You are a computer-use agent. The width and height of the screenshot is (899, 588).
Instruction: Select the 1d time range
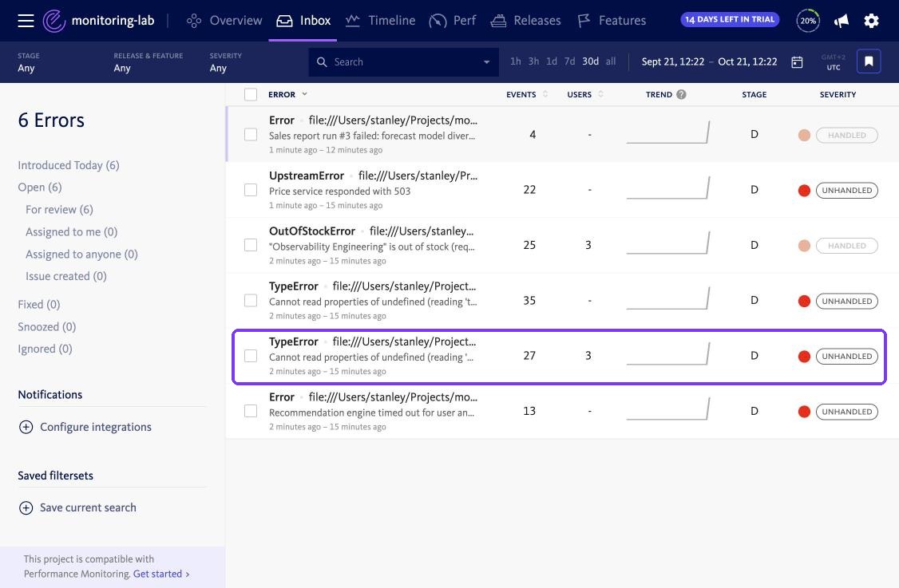[552, 61]
